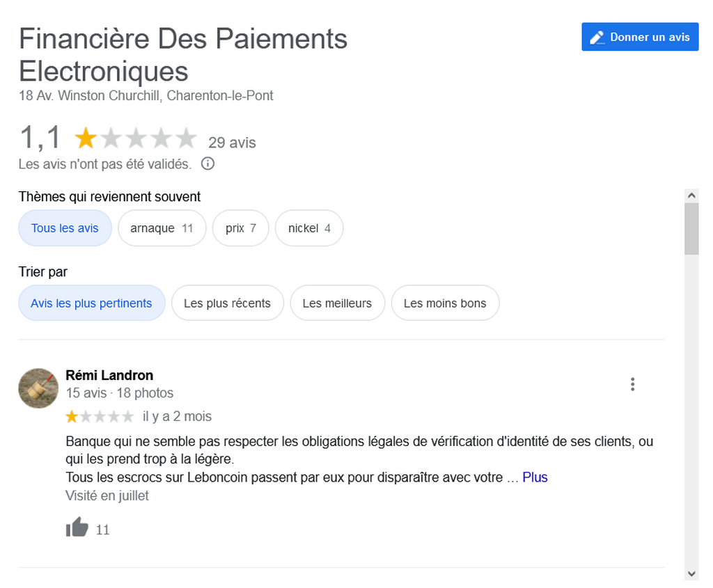
Task: Click the vertical scrollbar thumb
Action: tap(691, 229)
